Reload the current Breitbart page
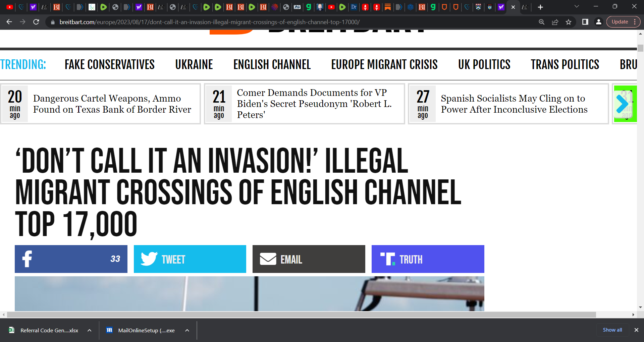Image resolution: width=644 pixels, height=342 pixels. click(x=37, y=22)
